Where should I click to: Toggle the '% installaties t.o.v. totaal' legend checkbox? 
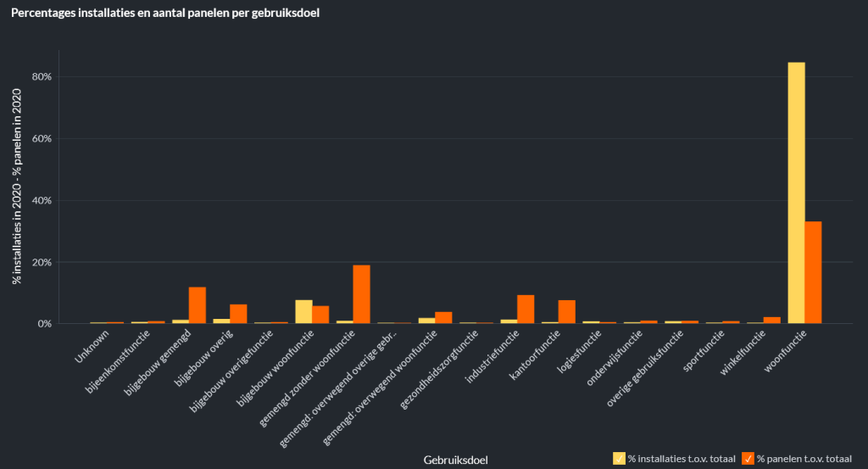tap(619, 459)
